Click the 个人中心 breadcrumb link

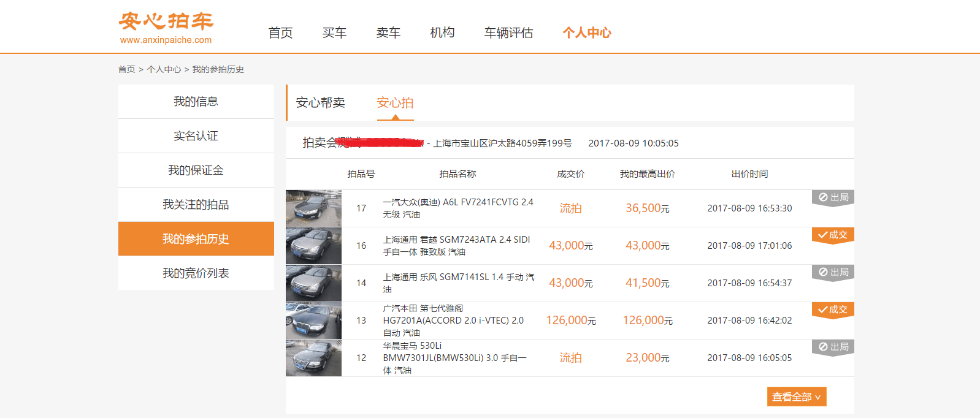pos(164,69)
